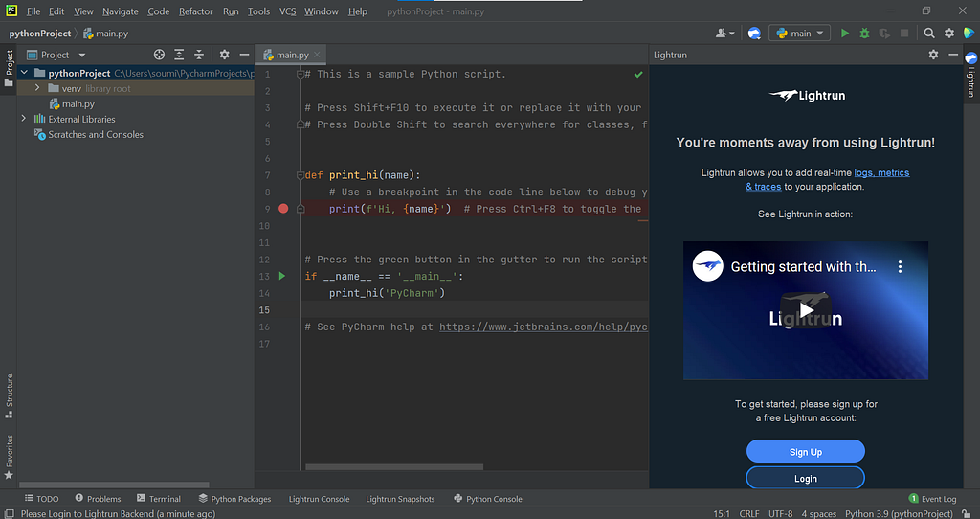Screen dimensions: 980x519
Task: Open the video's three-dot options menu
Action: [900, 267]
